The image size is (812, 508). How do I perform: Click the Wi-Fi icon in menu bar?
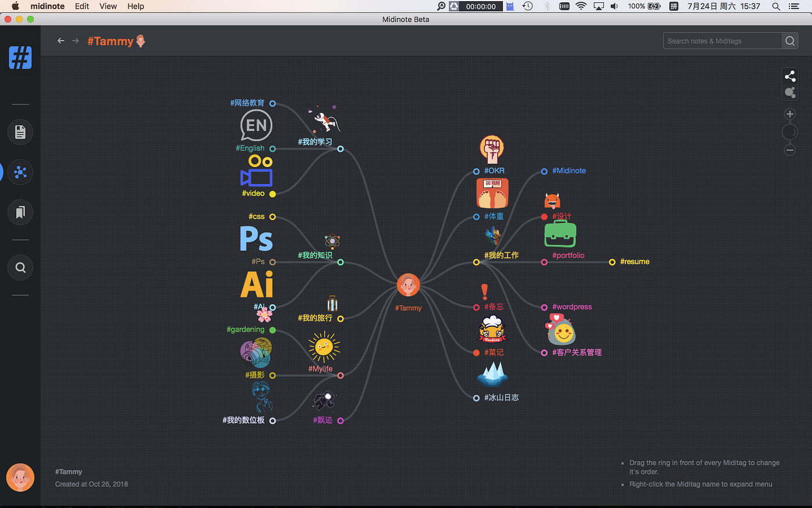point(581,6)
